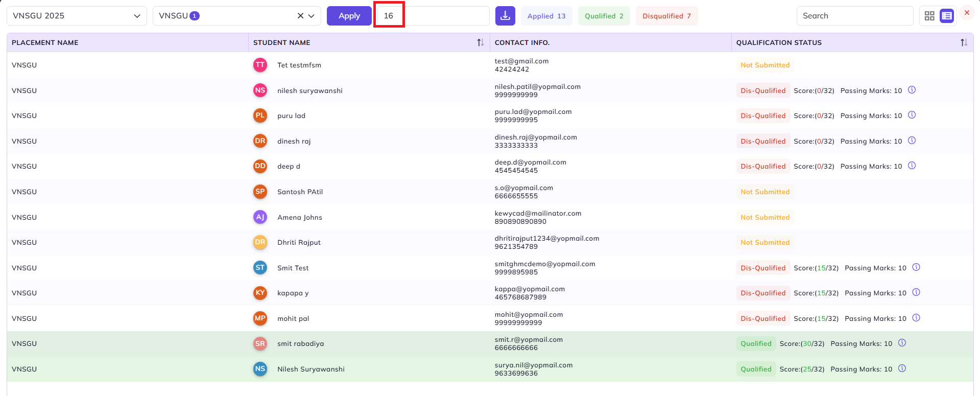Click phone number 4545454545

(516, 170)
